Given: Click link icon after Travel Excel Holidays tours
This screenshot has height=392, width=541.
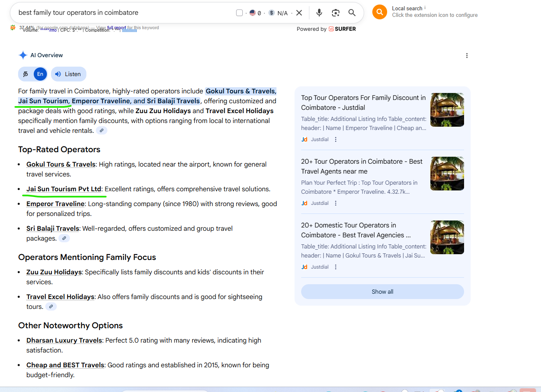Looking at the screenshot, I should click(51, 306).
